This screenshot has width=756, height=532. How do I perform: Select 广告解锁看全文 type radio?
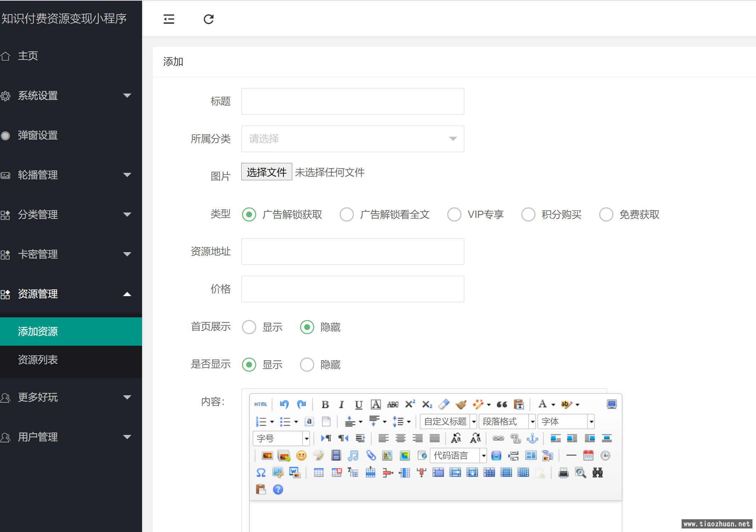point(346,215)
